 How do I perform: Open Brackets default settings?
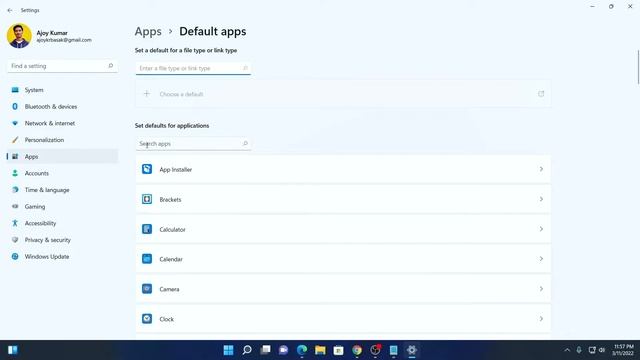click(343, 199)
